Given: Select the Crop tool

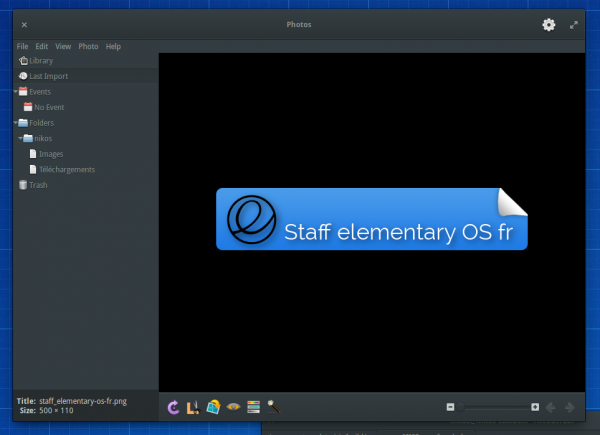Looking at the screenshot, I should [x=193, y=407].
